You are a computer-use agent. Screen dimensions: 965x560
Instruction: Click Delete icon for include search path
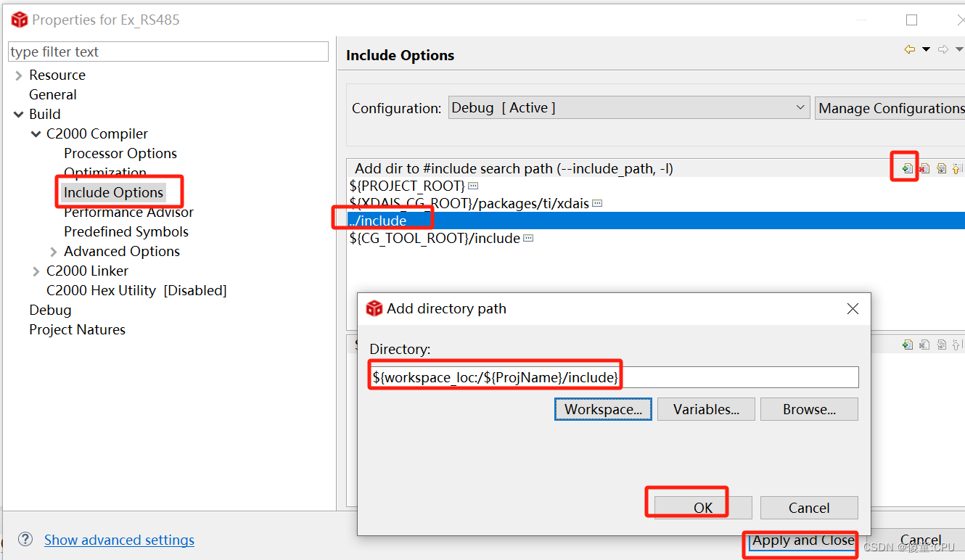[x=924, y=168]
